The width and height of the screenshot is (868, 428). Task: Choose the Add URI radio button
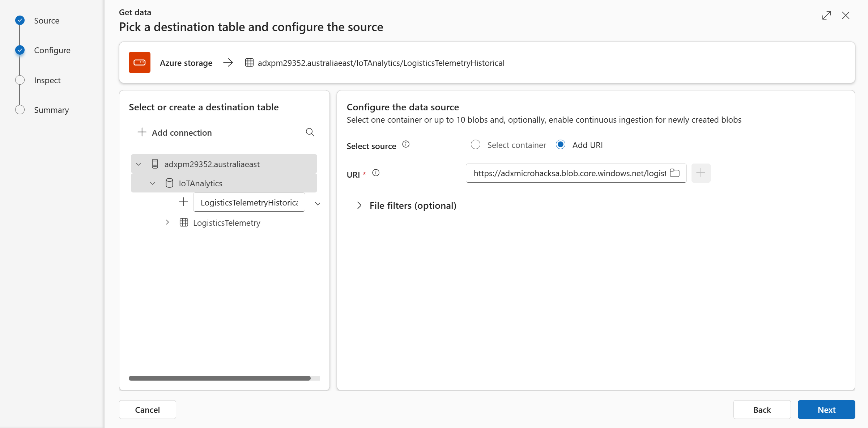click(561, 145)
